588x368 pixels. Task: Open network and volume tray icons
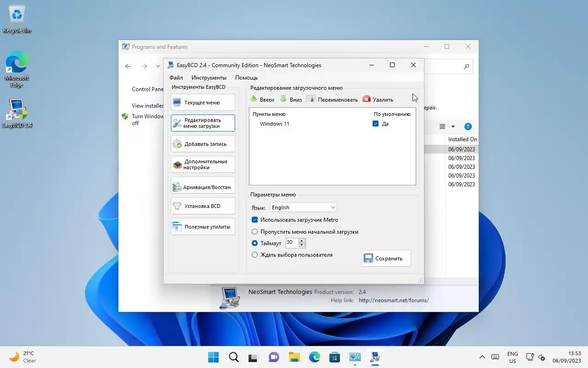(535, 357)
